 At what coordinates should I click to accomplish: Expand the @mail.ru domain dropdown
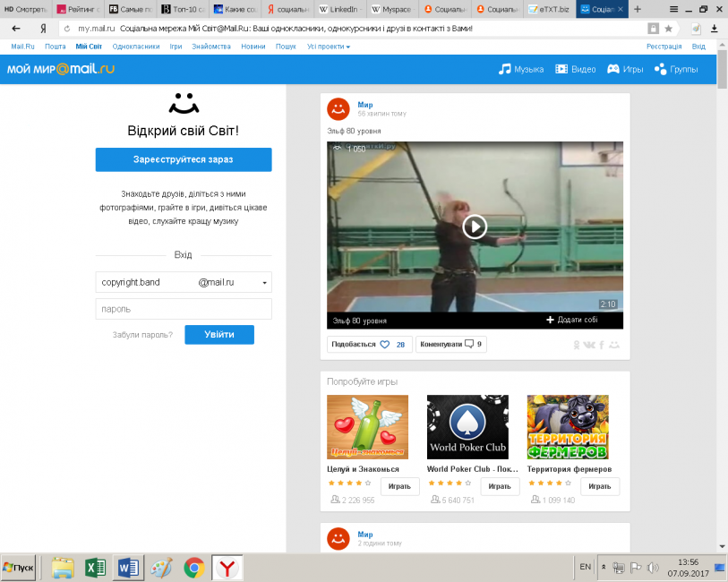[x=265, y=283]
